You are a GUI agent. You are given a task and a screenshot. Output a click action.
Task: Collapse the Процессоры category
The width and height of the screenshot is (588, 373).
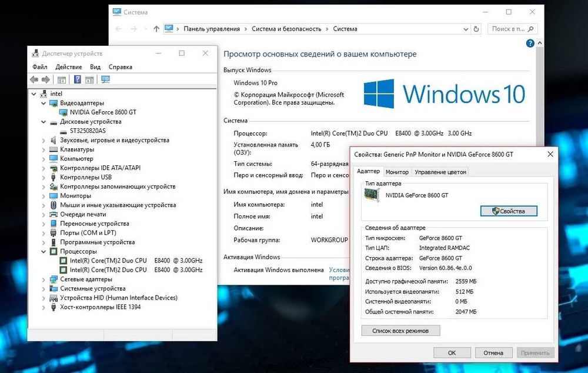[x=44, y=251]
